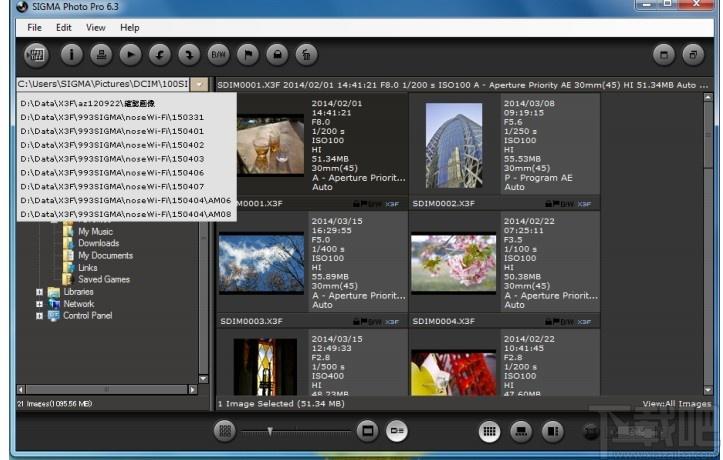Viewport: 723px width, 460px height.
Task: Expand the Control Panel tree node
Action: pos(39,316)
